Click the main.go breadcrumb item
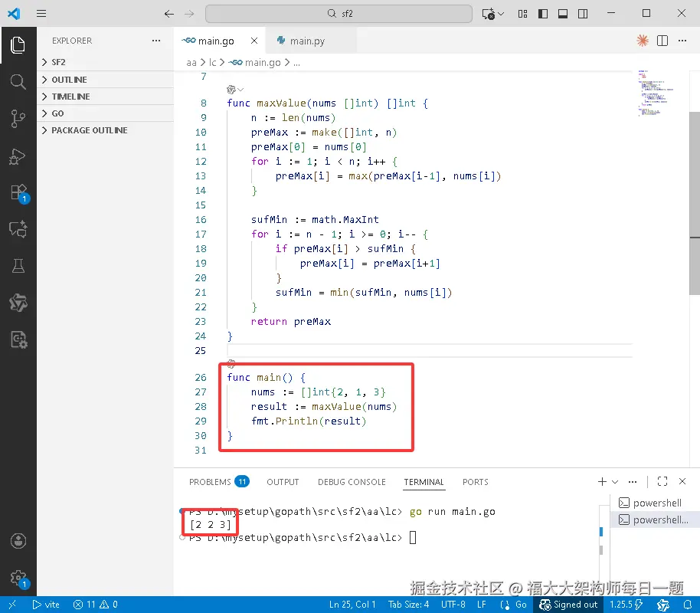 point(255,63)
